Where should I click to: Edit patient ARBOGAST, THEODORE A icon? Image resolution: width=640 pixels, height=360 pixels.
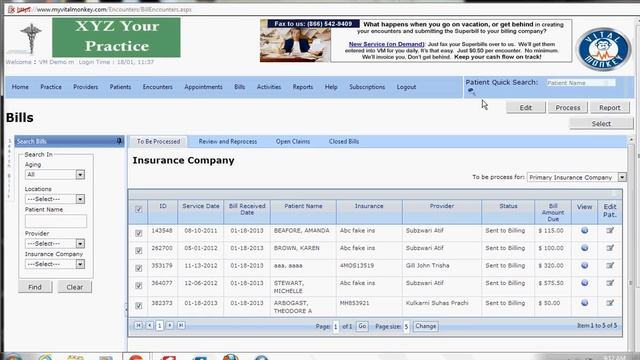[610, 303]
